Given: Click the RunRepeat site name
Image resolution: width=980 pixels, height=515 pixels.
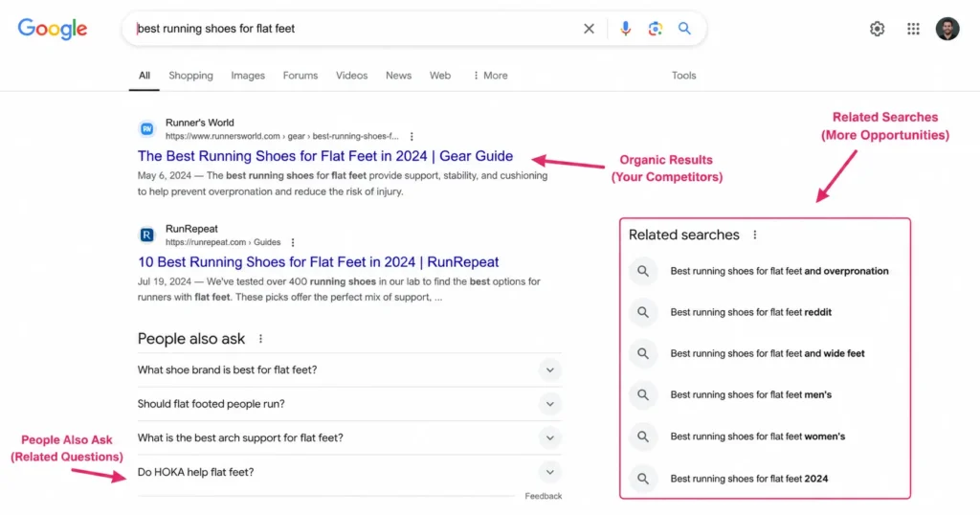Looking at the screenshot, I should (x=191, y=230).
